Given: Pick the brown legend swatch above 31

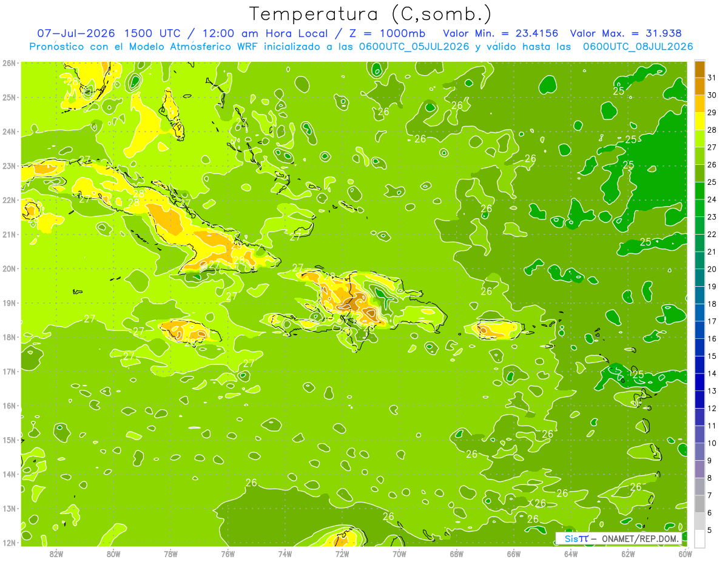Looking at the screenshot, I should pos(699,69).
